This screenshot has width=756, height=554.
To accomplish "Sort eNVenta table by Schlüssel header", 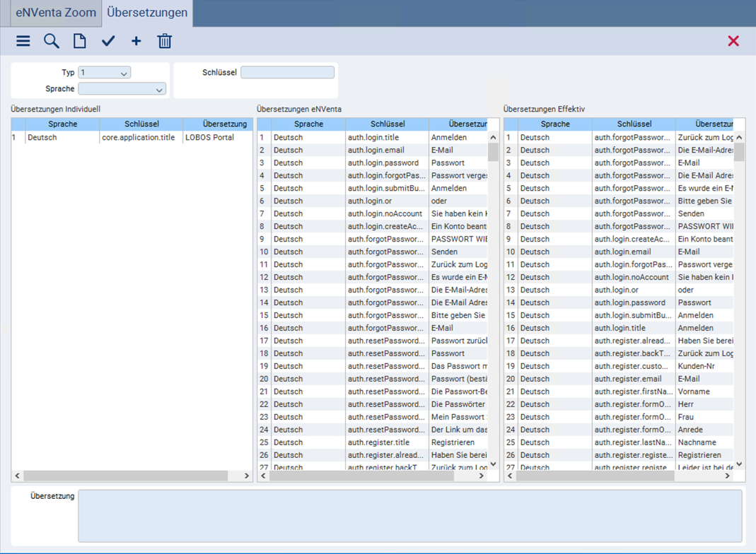I will tap(387, 124).
